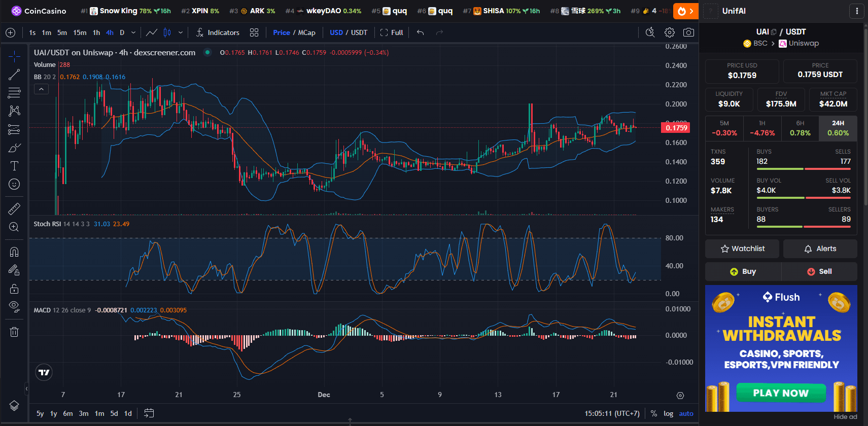Select the line chart style icon
The width and height of the screenshot is (868, 426).
click(x=151, y=32)
